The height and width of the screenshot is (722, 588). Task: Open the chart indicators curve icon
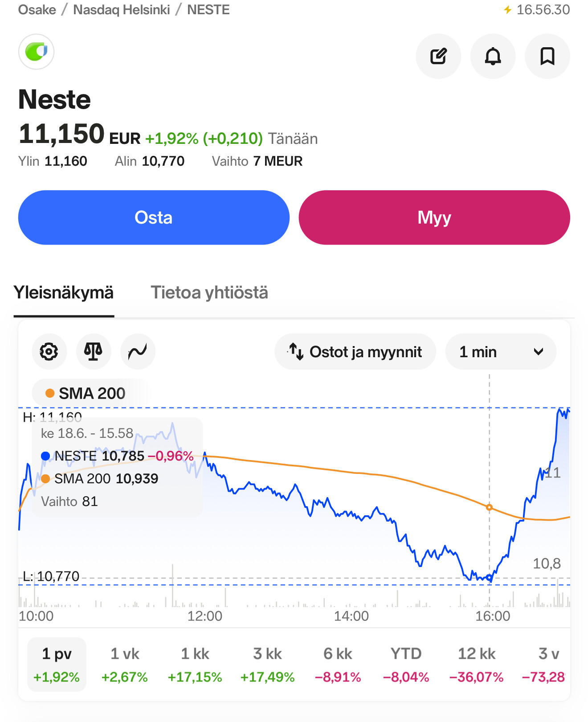click(x=138, y=352)
